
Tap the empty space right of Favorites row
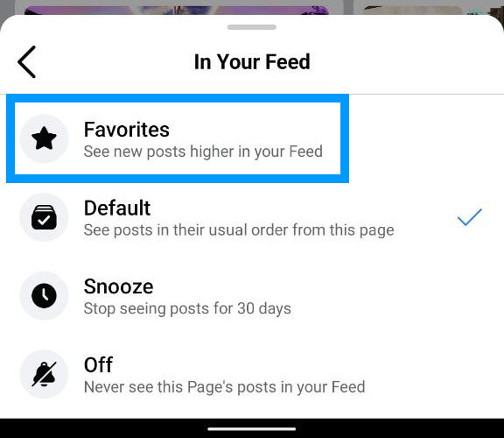424,138
